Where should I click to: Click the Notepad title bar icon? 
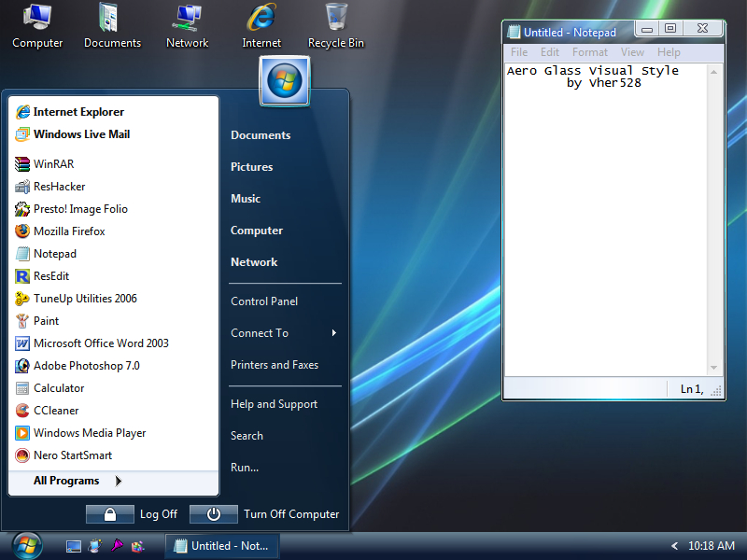[514, 32]
